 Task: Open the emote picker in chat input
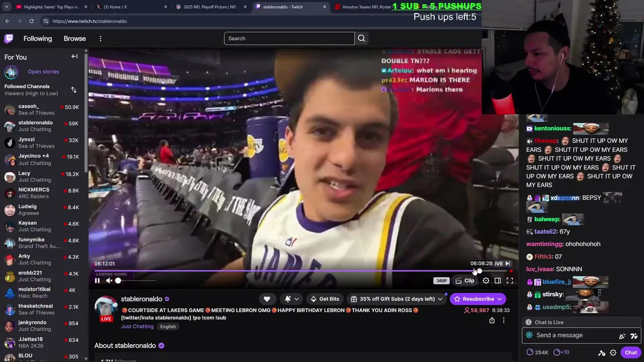(x=633, y=336)
